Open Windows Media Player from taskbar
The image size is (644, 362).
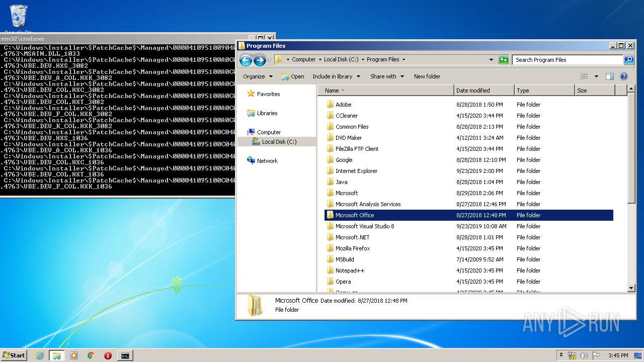[x=74, y=355]
